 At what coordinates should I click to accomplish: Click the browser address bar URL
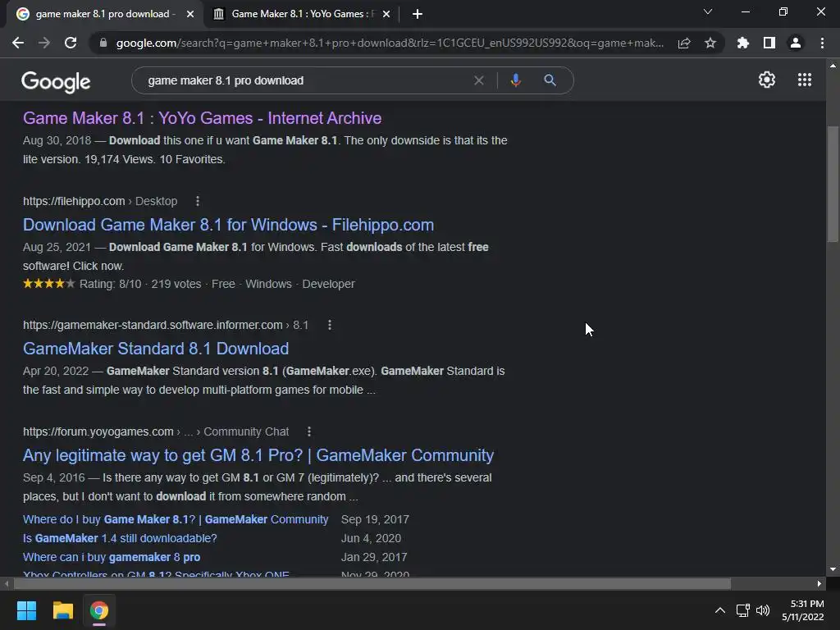390,43
